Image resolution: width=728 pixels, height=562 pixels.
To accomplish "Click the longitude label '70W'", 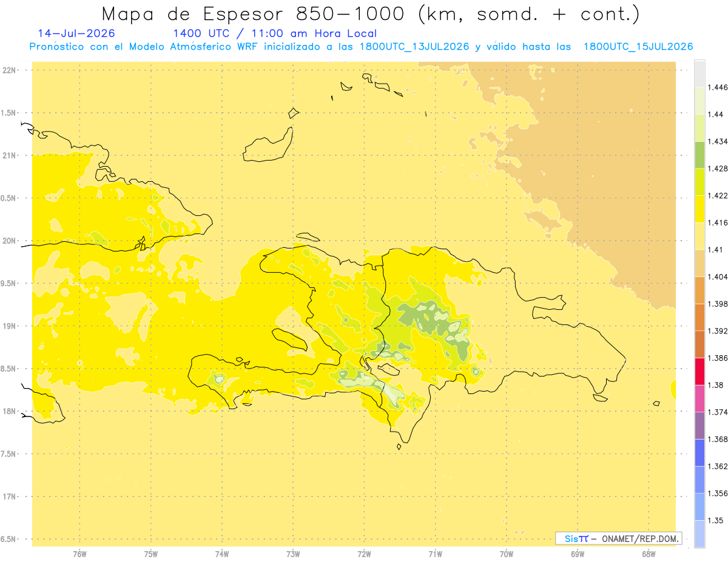I will (x=507, y=554).
